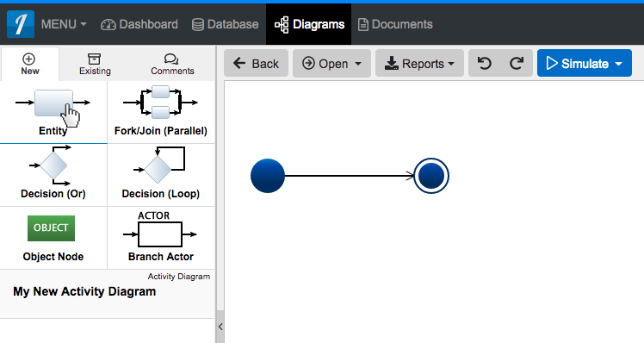Select the Diagrams tab
This screenshot has width=644, height=343.
(x=309, y=24)
